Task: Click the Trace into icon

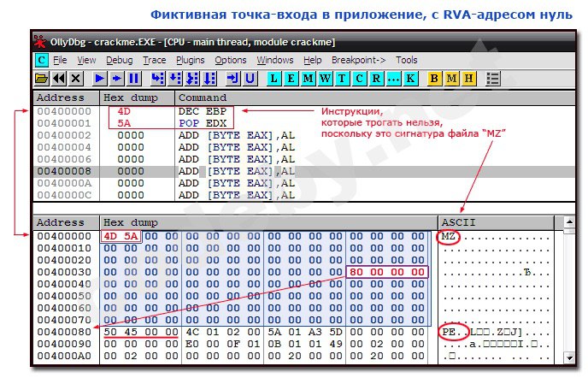Action: coord(192,79)
